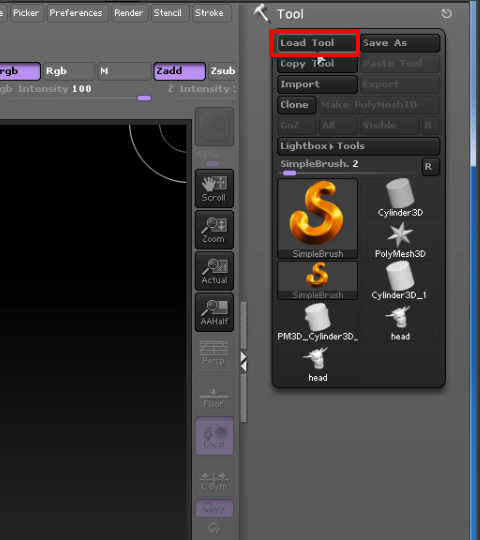Expand the Lightbox Tools browser
Image resolution: width=480 pixels, height=540 pixels.
point(358,146)
